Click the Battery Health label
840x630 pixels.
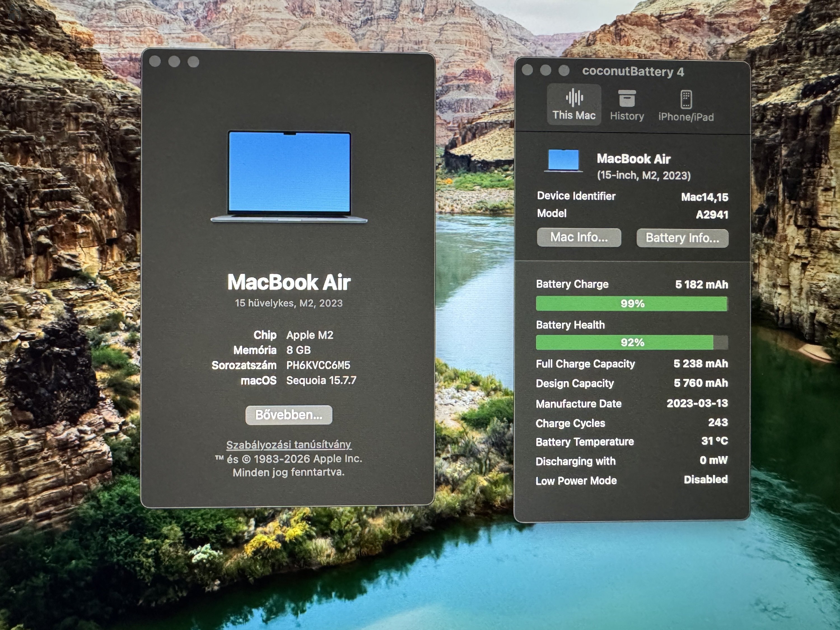click(570, 325)
